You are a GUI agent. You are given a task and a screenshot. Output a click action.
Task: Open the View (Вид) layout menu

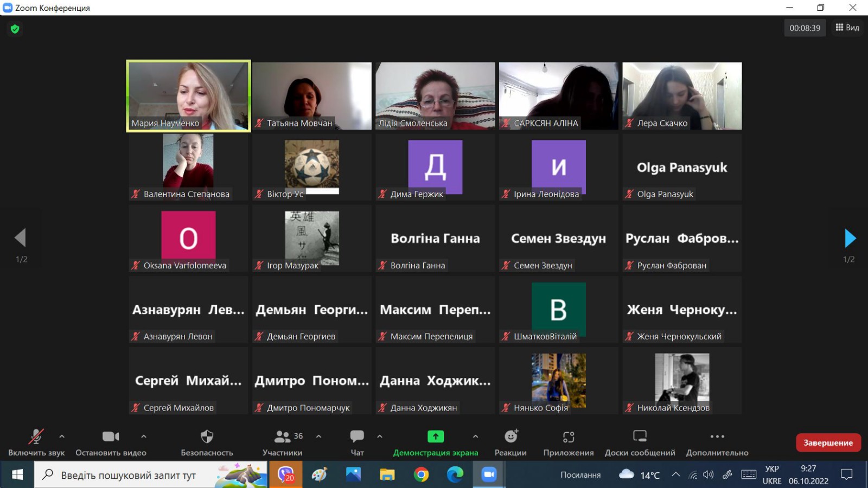point(847,28)
